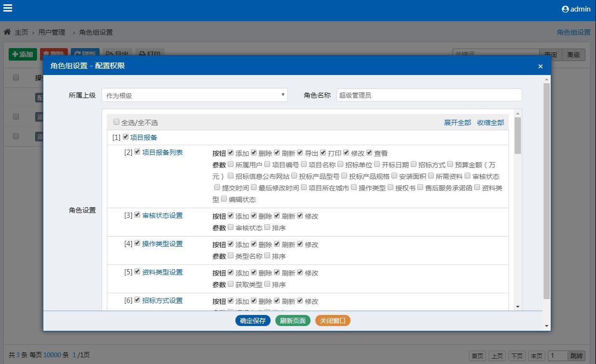Check the 编辑状态 parameter checkbox
This screenshot has width=596, height=364.
(224, 199)
